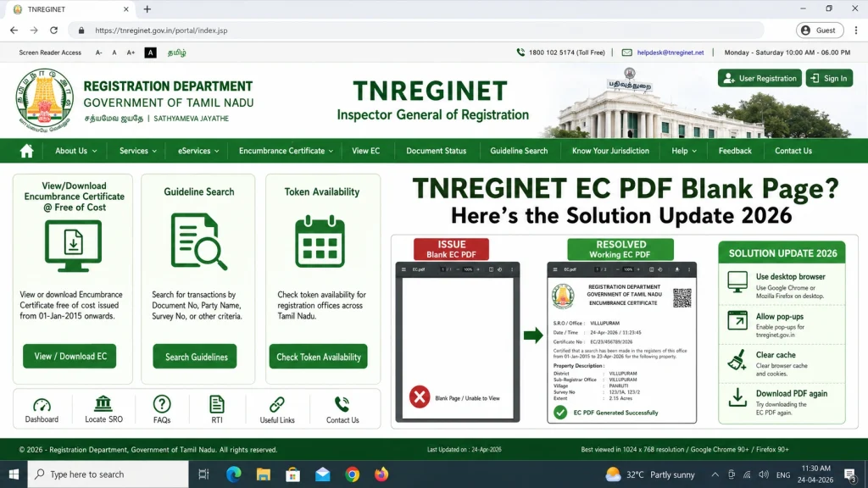The width and height of the screenshot is (868, 488).
Task: Open Mail app from the taskbar
Action: 323,474
